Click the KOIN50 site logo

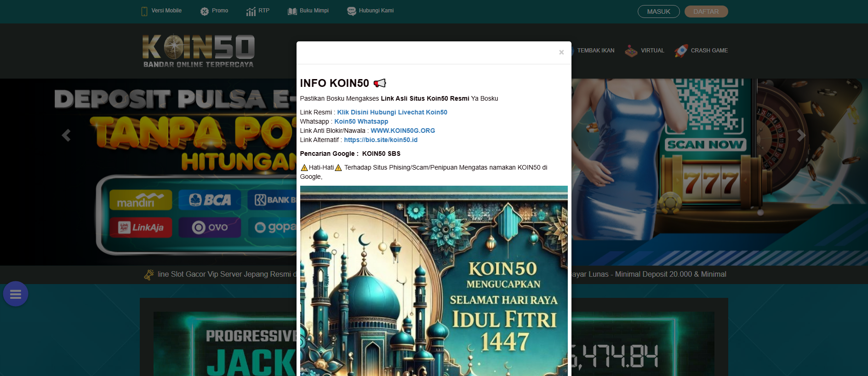(198, 51)
